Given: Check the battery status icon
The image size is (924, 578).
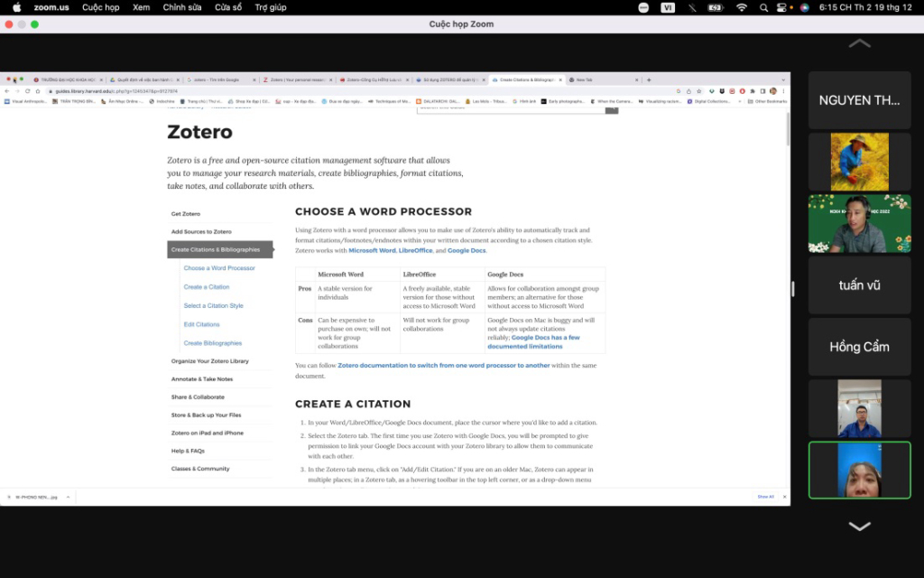Looking at the screenshot, I should pyautogui.click(x=716, y=7).
